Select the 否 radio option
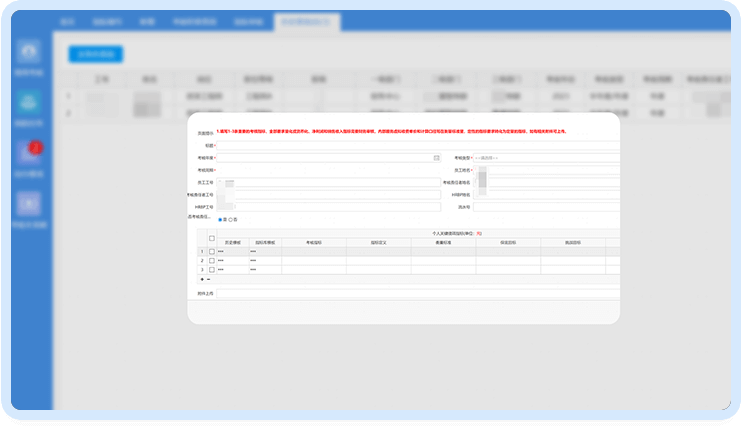Viewport: 742px width, 429px height. point(230,219)
